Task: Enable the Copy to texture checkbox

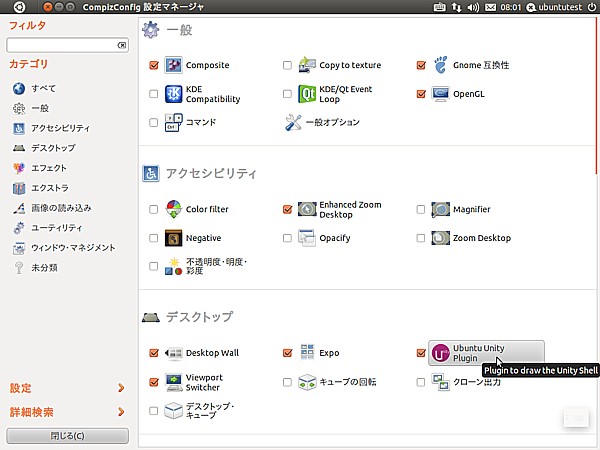Action: click(x=287, y=65)
